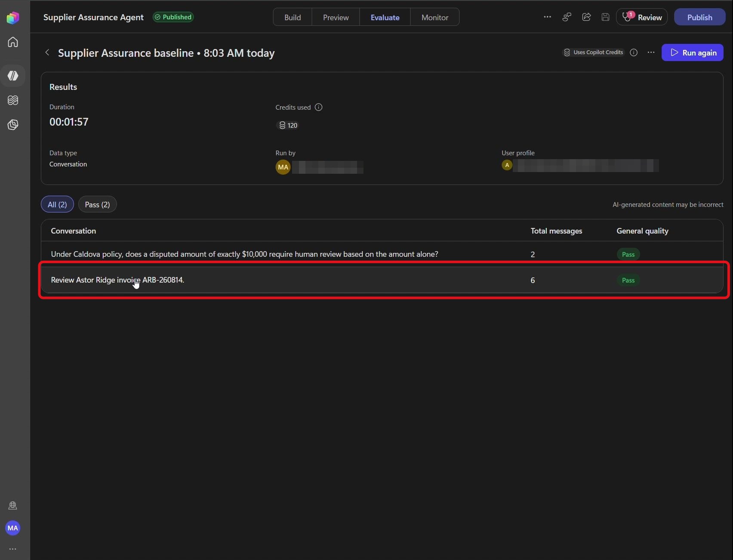Click Pass badge in the Caldova policy row
This screenshot has width=733, height=560.
click(628, 254)
